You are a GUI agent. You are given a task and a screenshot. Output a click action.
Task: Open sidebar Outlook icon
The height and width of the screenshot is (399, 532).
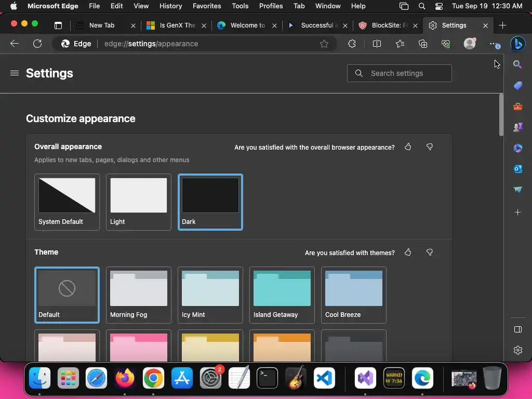pyautogui.click(x=518, y=169)
